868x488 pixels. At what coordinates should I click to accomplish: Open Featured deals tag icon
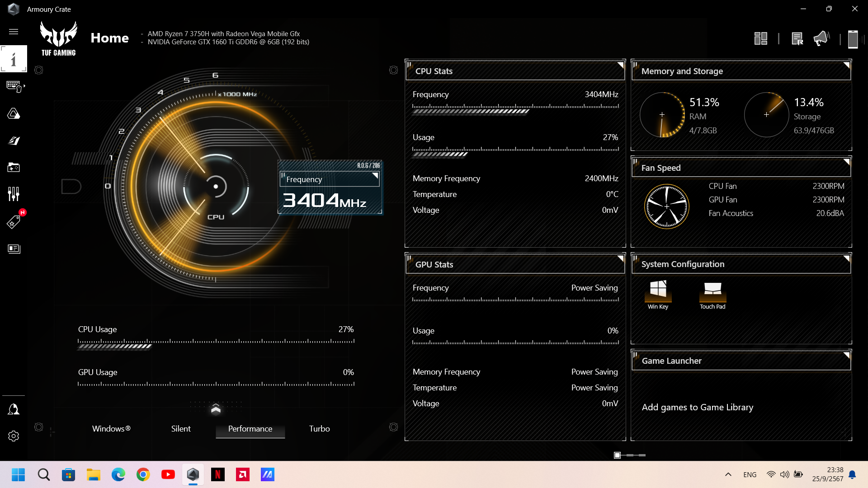coord(14,221)
